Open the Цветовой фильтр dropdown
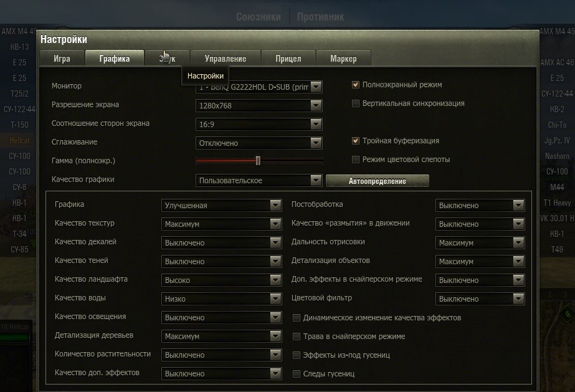575x392 pixels. (x=518, y=299)
